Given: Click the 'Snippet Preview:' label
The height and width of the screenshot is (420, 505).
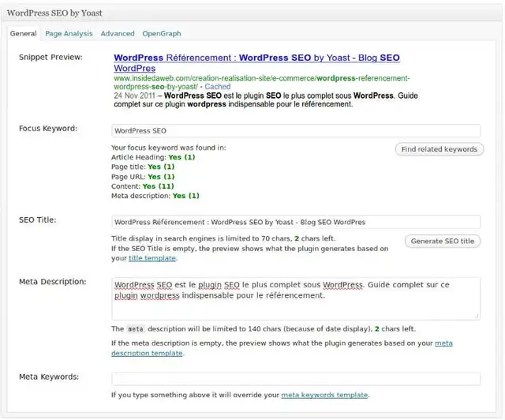Looking at the screenshot, I should point(50,58).
